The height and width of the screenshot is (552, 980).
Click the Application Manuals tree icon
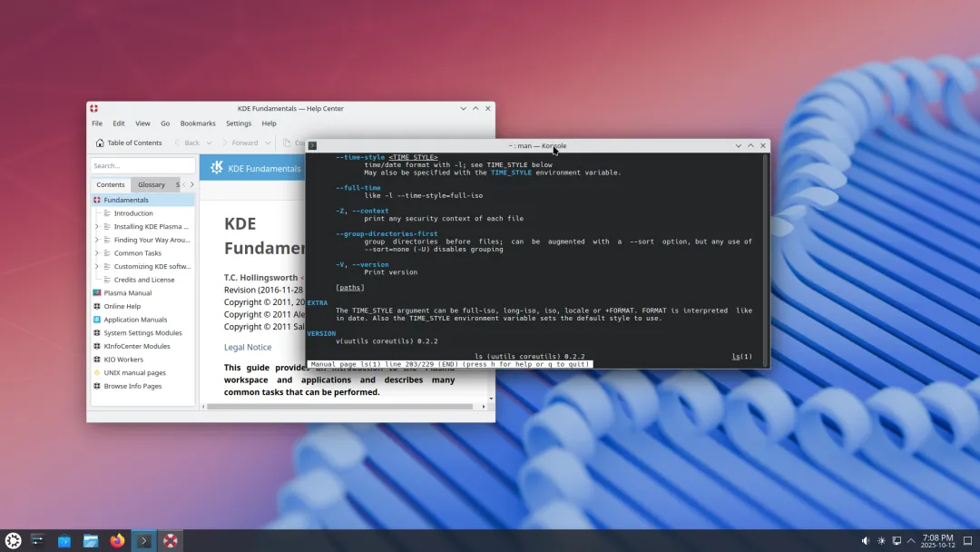pyautogui.click(x=97, y=320)
